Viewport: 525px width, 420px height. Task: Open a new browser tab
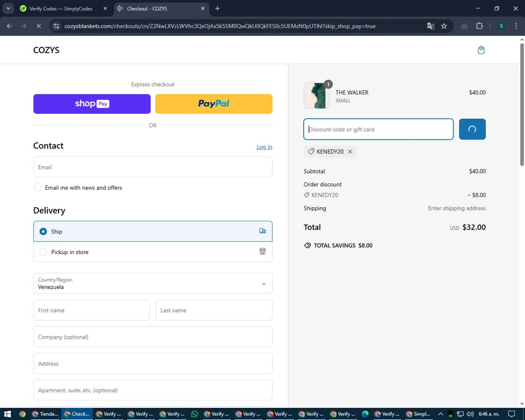[x=217, y=8]
